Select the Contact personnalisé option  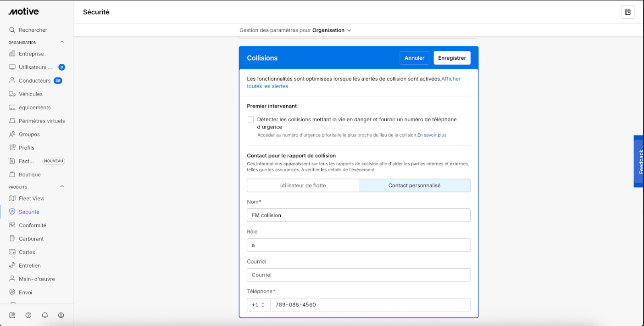pyautogui.click(x=414, y=185)
